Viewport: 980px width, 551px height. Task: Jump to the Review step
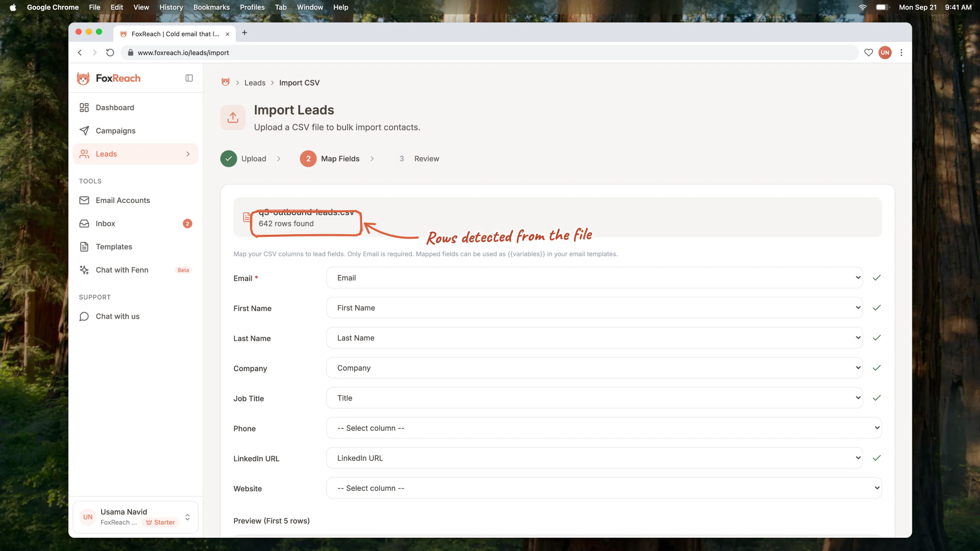coord(419,158)
